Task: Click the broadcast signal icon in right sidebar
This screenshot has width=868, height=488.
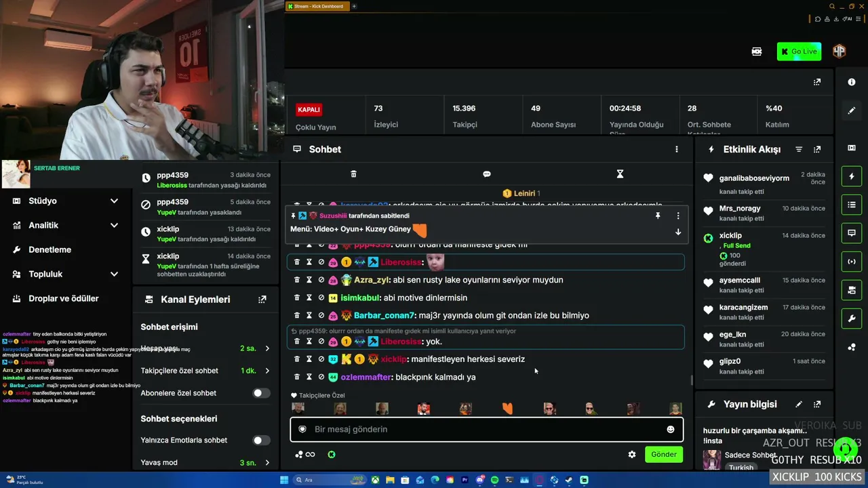Action: (852, 262)
